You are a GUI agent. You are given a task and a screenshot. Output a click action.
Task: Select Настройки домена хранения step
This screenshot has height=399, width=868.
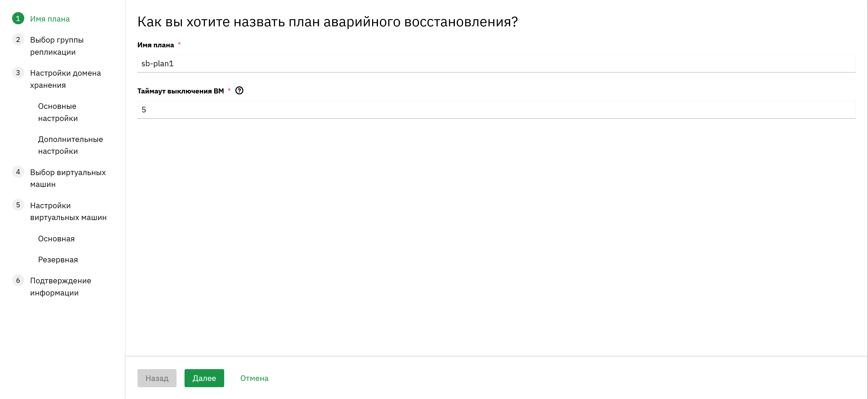(65, 79)
